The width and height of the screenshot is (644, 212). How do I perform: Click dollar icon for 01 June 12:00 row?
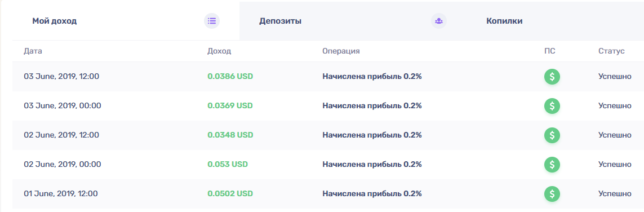(x=552, y=193)
